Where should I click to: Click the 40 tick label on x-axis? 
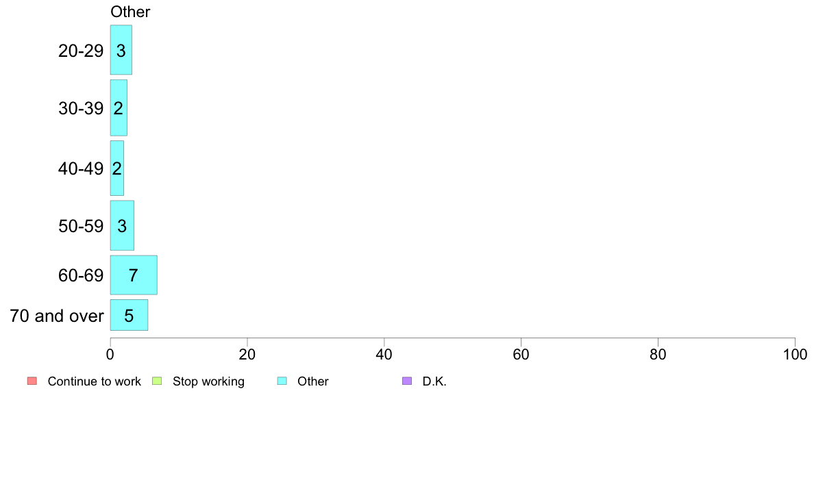(384, 355)
